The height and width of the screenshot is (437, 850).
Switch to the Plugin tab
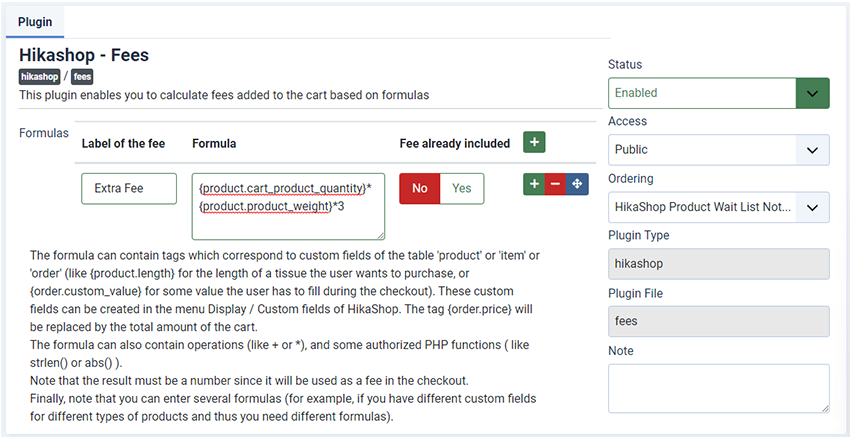(35, 22)
